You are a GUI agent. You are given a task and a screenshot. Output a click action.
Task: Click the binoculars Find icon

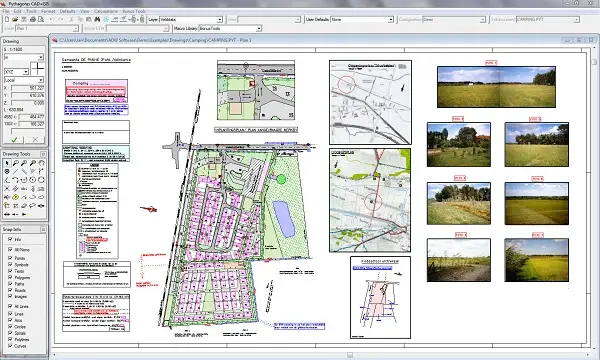[97, 19]
